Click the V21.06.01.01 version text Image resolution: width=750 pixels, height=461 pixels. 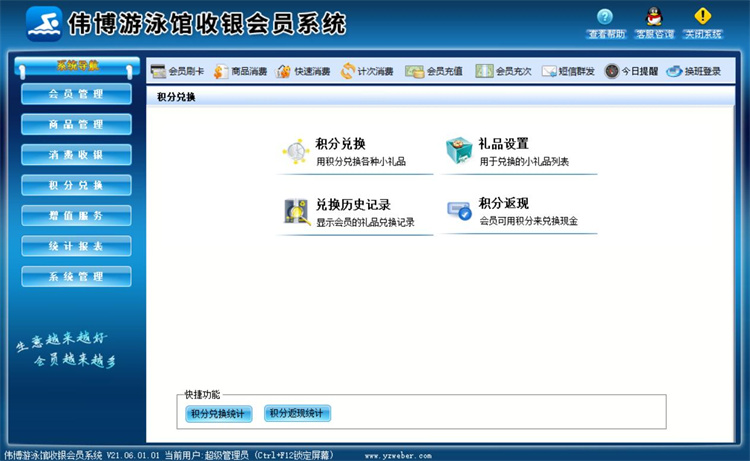tap(132, 455)
